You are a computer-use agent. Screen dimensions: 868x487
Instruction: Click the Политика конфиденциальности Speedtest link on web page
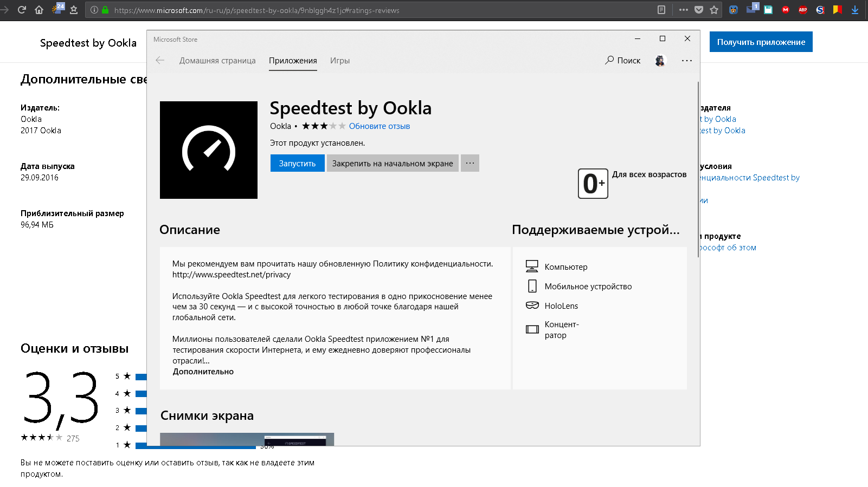pos(750,178)
